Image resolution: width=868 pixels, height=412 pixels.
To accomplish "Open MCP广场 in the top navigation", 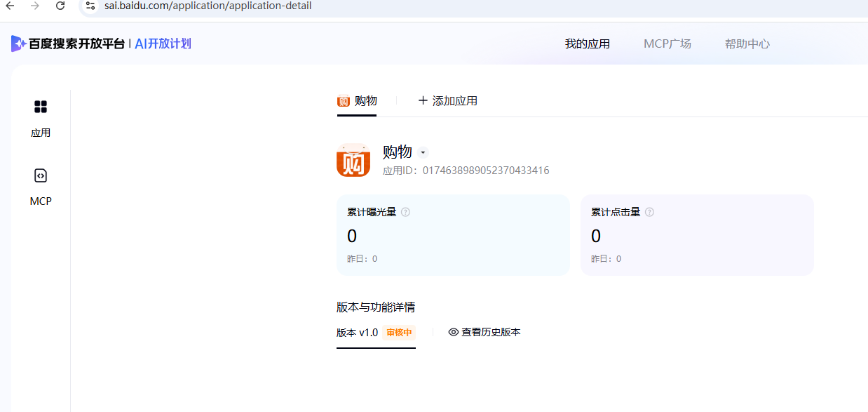I will 667,44.
